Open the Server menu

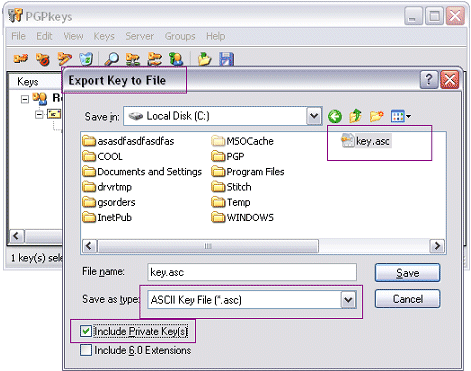coord(139,36)
